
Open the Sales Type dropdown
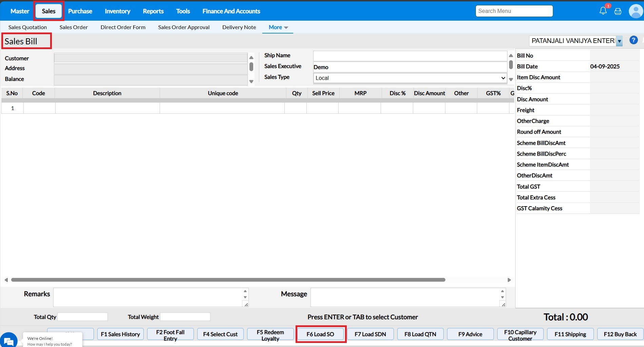pyautogui.click(x=410, y=78)
